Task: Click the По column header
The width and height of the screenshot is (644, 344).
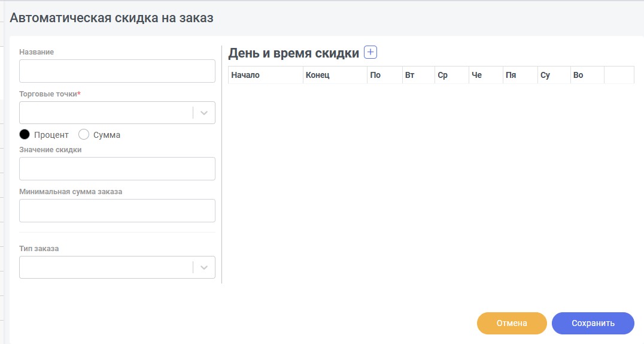Action: (x=385, y=75)
